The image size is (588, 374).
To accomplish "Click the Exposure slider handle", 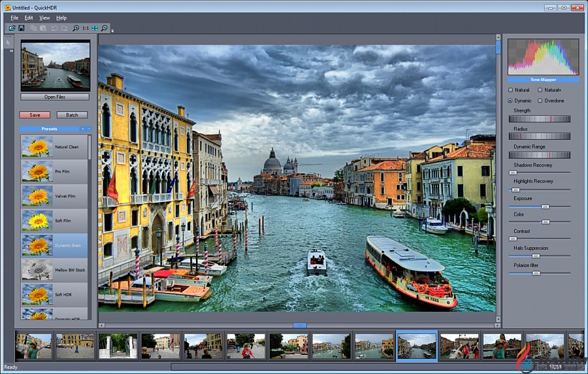I will [544, 206].
